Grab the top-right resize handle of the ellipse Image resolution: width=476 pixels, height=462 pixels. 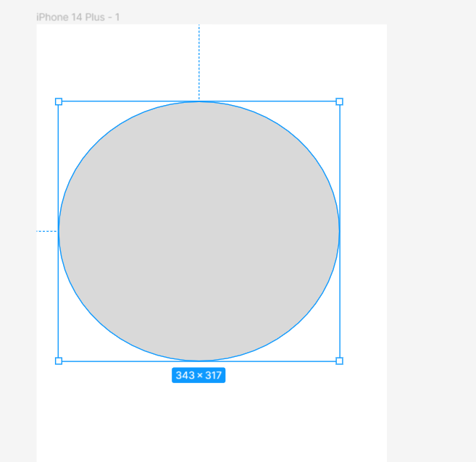(x=339, y=101)
